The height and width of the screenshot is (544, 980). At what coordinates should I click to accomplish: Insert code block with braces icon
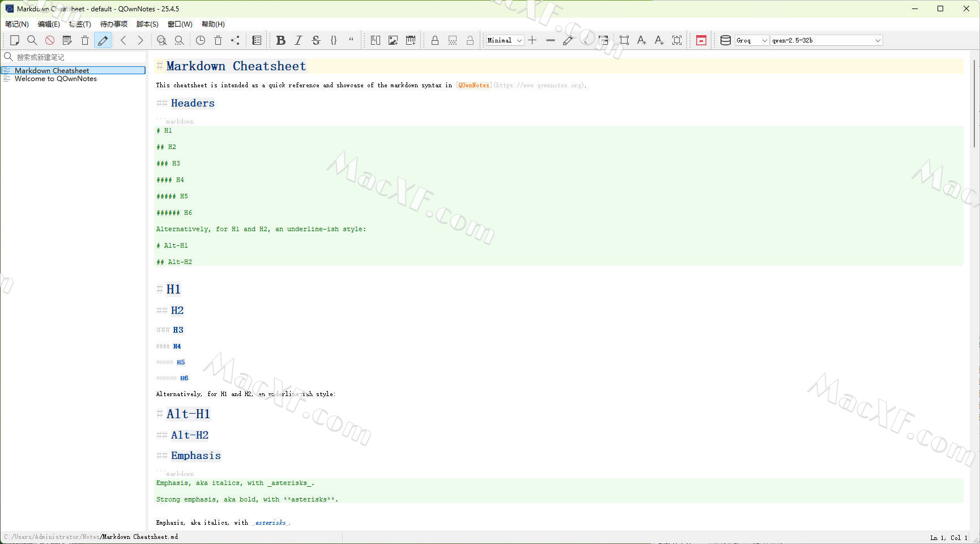334,40
